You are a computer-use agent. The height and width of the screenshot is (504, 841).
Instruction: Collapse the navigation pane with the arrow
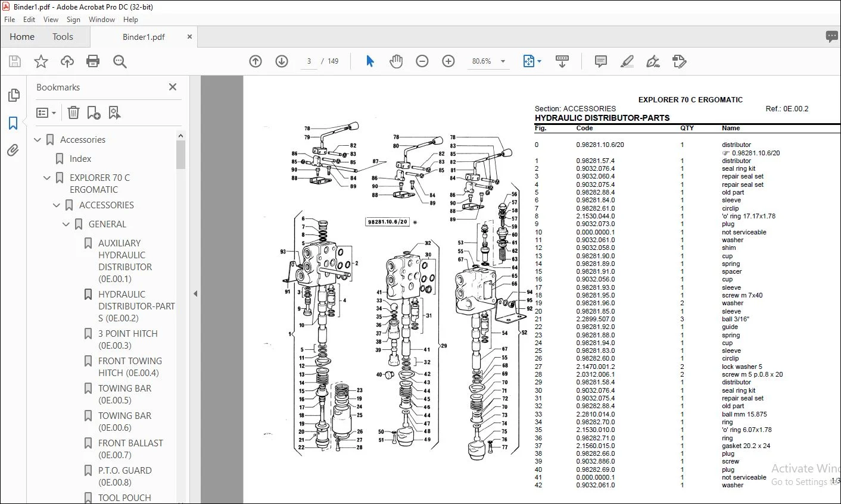195,293
